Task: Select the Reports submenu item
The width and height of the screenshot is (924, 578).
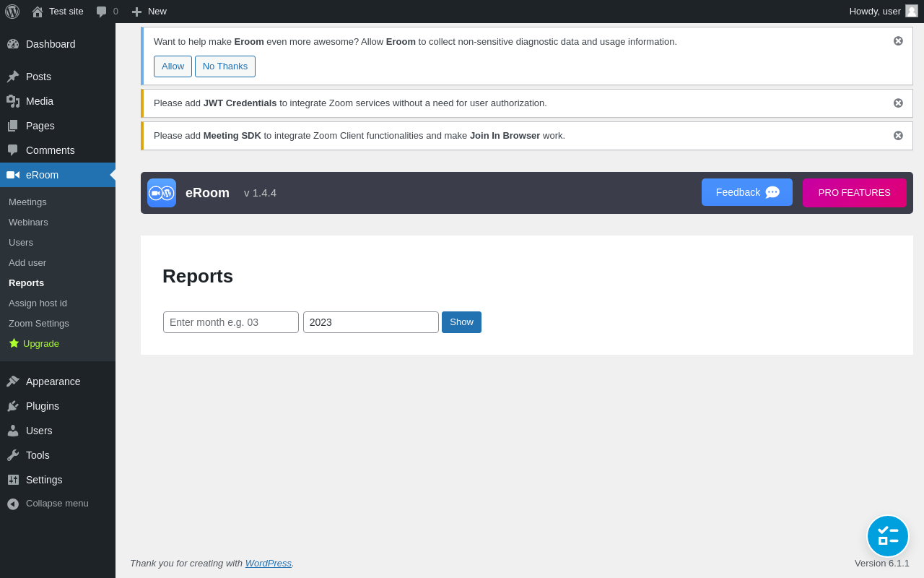Action: (58, 283)
